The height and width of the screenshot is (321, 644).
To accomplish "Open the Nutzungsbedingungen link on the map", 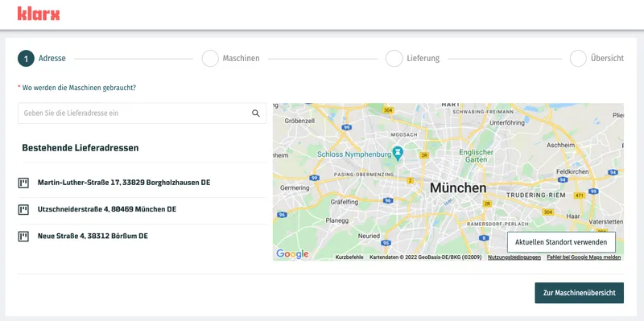I will click(514, 257).
